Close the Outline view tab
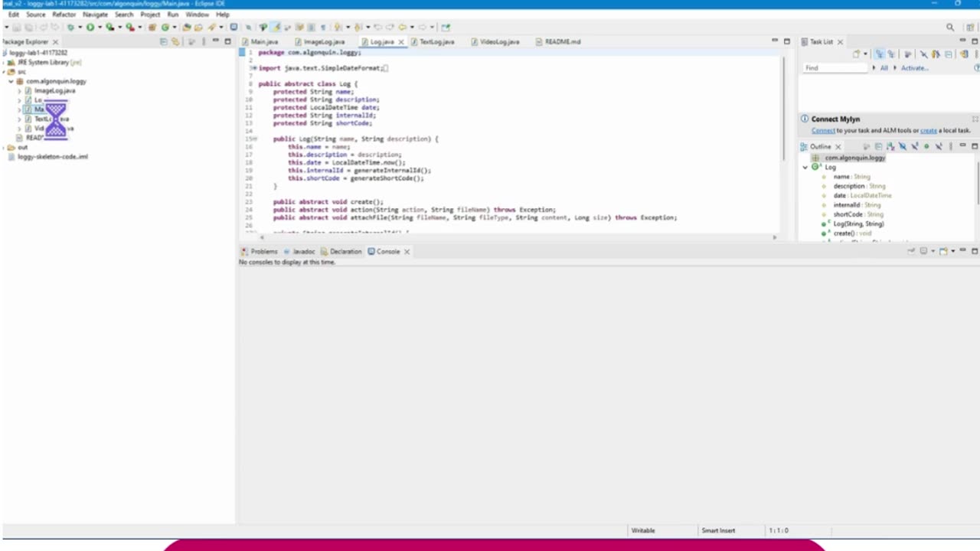 coord(838,146)
